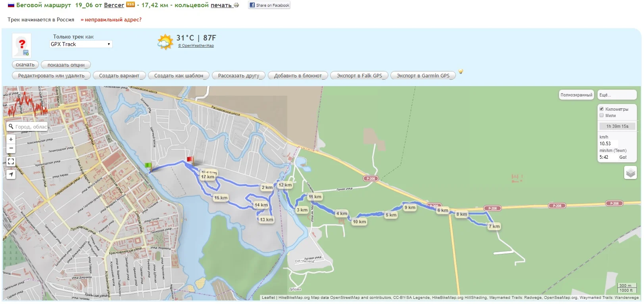Click the printer icon next to печать
This screenshot has height=304, width=644.
pos(236,5)
